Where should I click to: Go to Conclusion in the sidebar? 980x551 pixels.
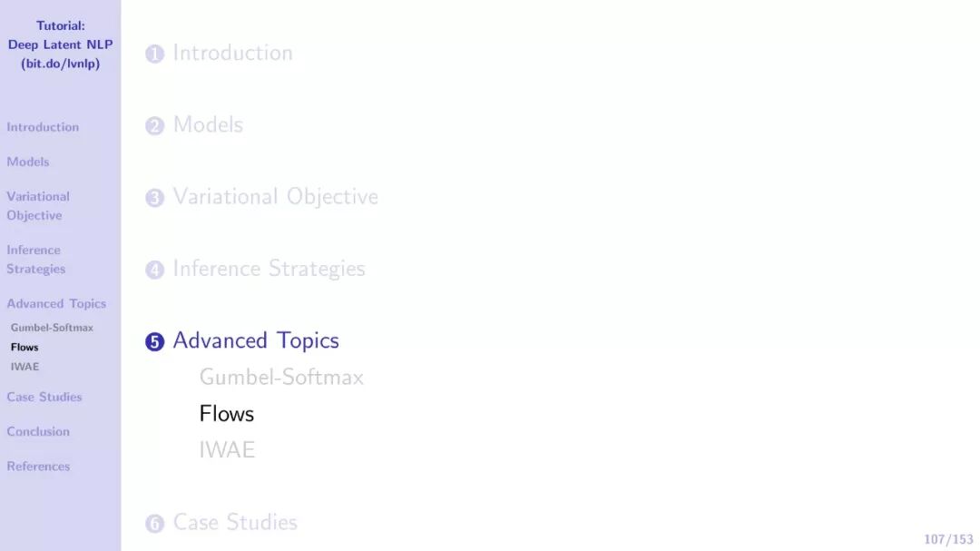tap(38, 431)
